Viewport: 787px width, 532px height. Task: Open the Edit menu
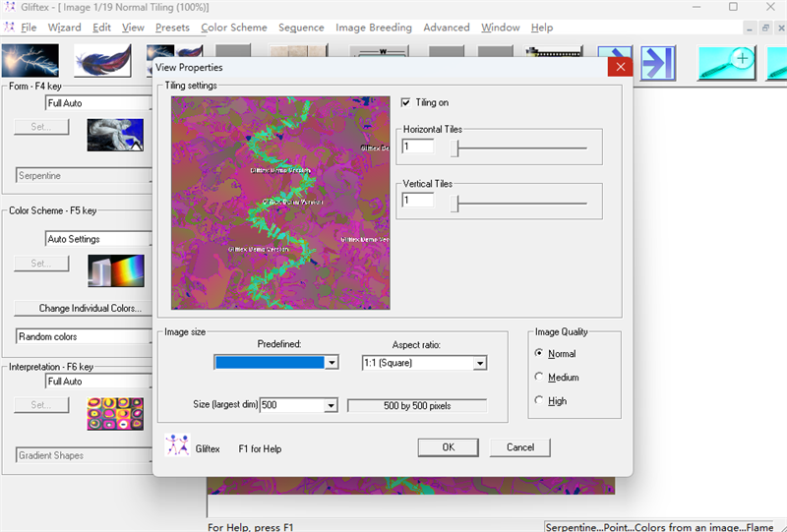pyautogui.click(x=101, y=28)
